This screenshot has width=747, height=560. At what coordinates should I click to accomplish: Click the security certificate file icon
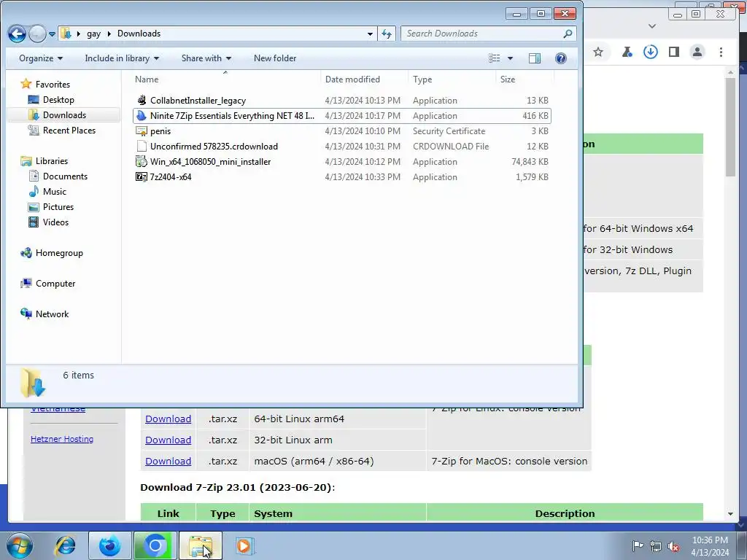coord(141,131)
